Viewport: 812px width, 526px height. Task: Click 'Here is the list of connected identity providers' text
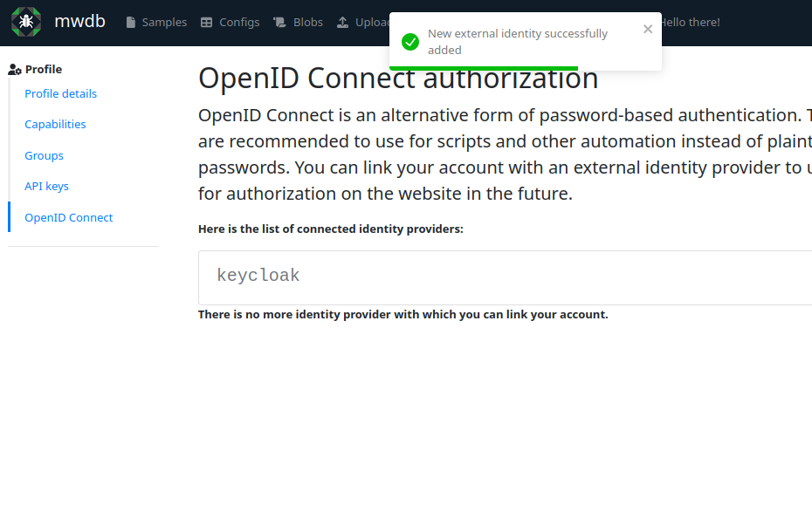point(330,229)
